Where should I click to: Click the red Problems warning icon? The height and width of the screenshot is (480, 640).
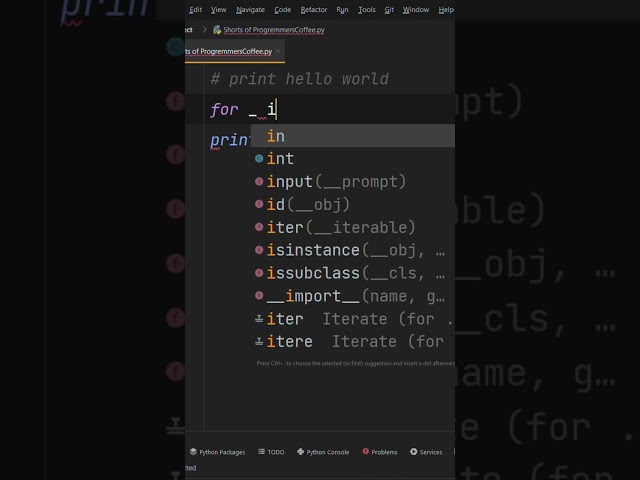(x=366, y=451)
